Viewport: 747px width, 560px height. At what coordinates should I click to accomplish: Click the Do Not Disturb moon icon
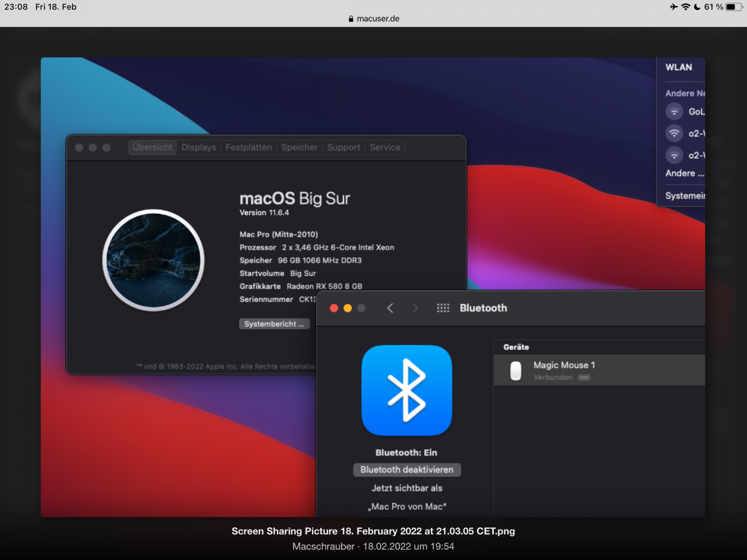click(697, 7)
